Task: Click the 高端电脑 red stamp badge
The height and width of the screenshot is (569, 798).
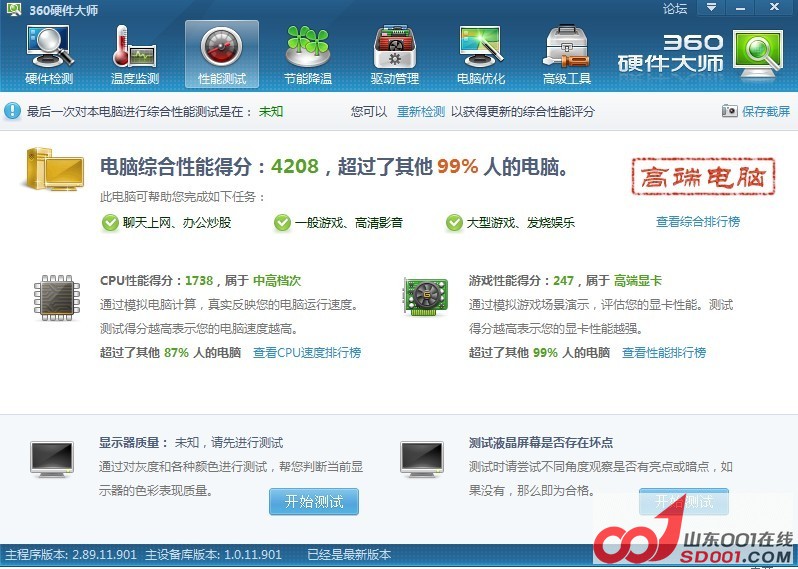Action: click(703, 178)
